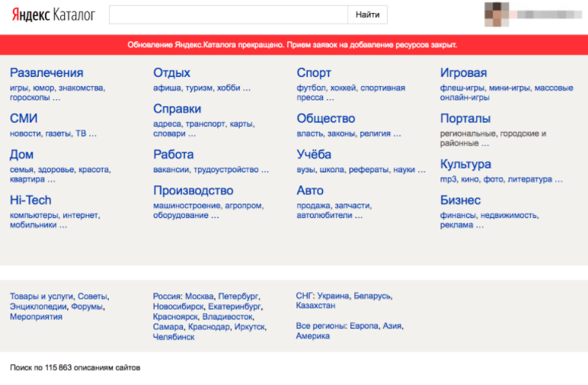Open the Украина region link
Viewport: 588px width, 385px height.
click(x=333, y=296)
